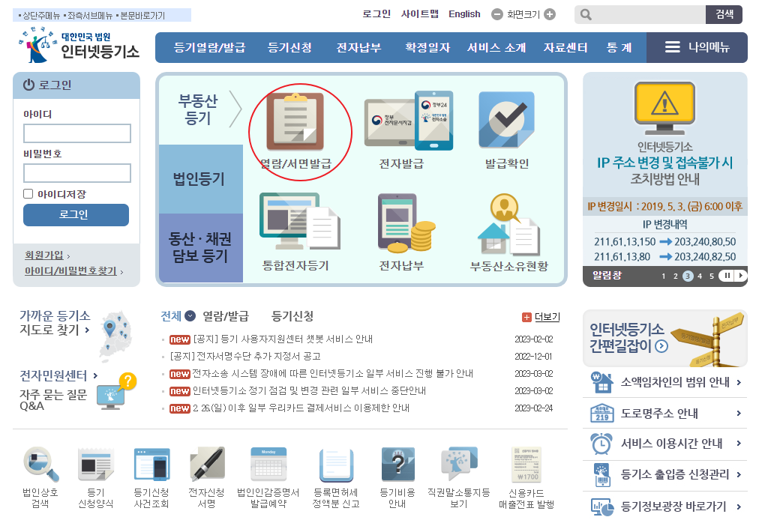This screenshot has height=532, width=759.
Task: Focus the 아이디 input field
Action: [x=77, y=133]
